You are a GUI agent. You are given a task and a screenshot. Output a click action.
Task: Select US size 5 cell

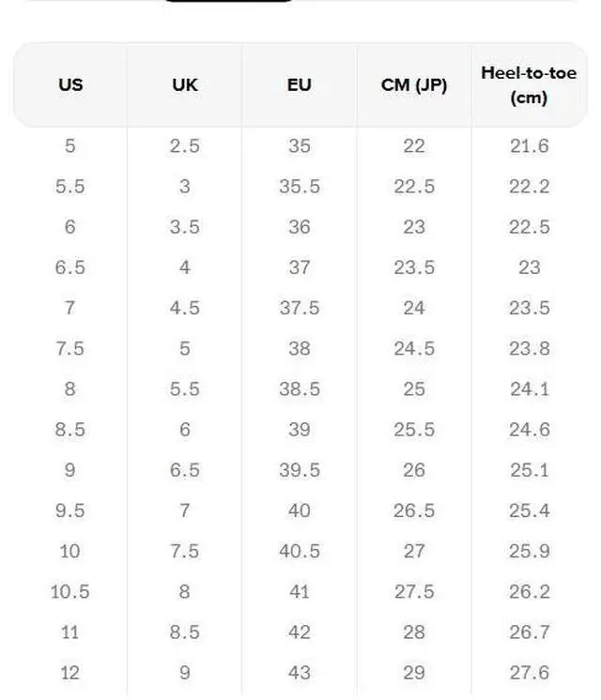(70, 146)
